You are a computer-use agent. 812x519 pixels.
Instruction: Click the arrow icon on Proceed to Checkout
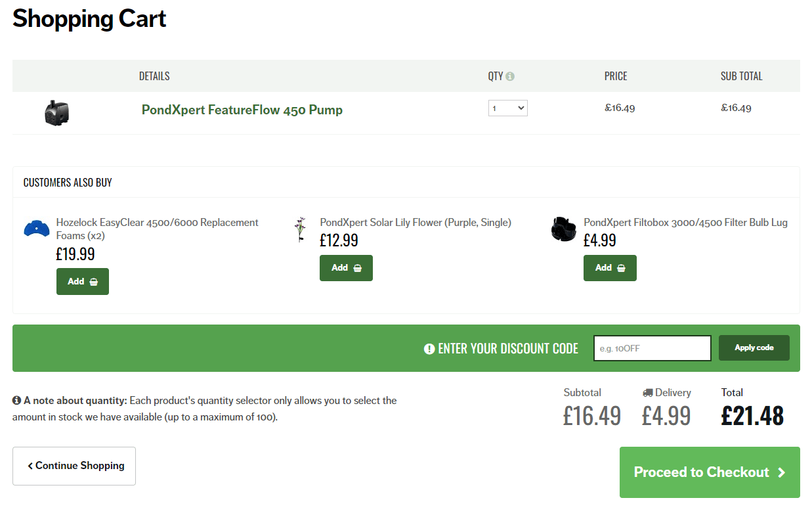point(781,472)
